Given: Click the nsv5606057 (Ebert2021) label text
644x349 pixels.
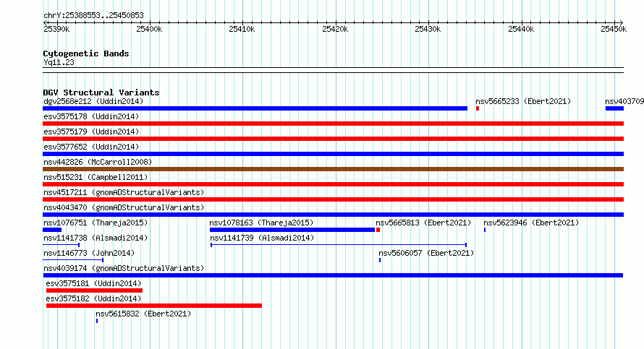Looking at the screenshot, I should coord(426,253).
